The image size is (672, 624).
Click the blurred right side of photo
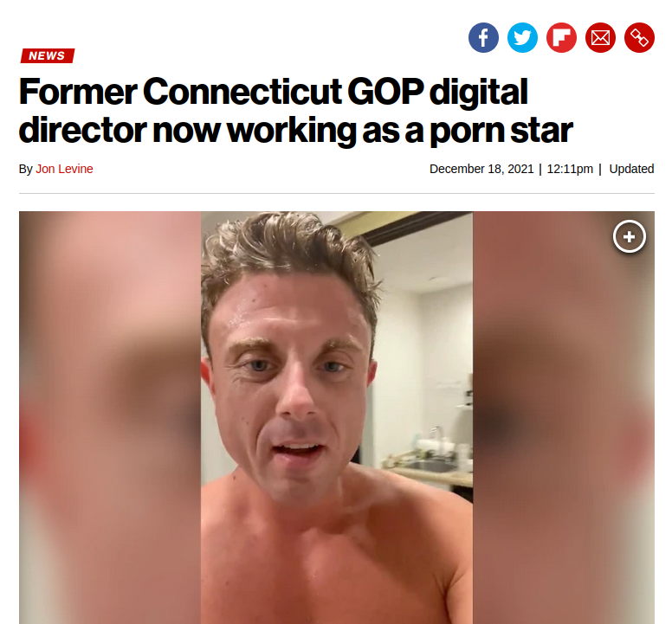pyautogui.click(x=564, y=417)
